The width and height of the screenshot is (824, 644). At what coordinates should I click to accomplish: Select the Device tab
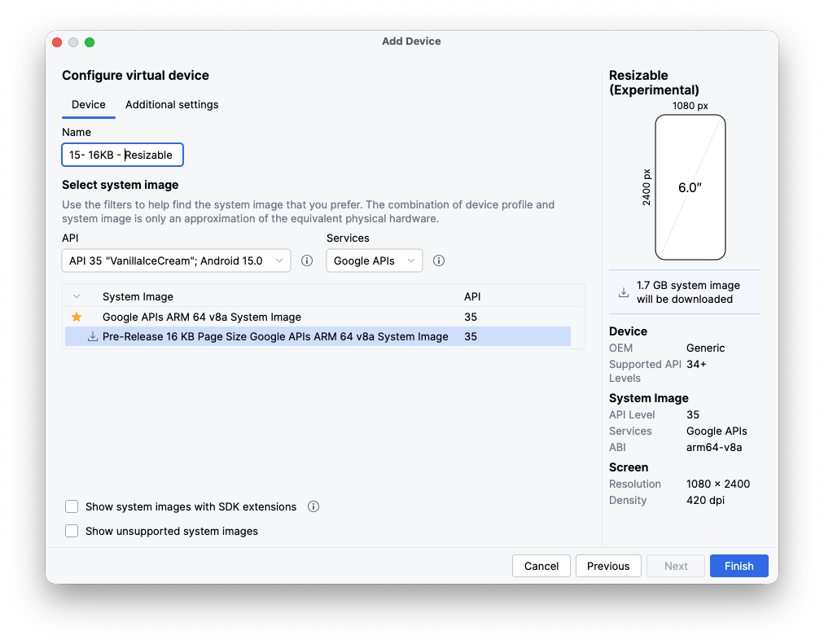[x=89, y=105]
